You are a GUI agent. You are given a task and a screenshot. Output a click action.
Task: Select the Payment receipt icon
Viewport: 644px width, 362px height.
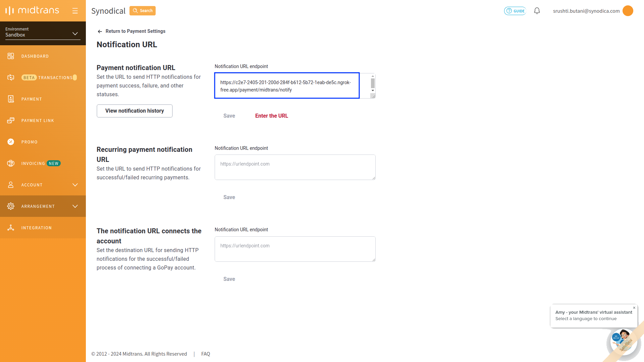[x=11, y=99]
